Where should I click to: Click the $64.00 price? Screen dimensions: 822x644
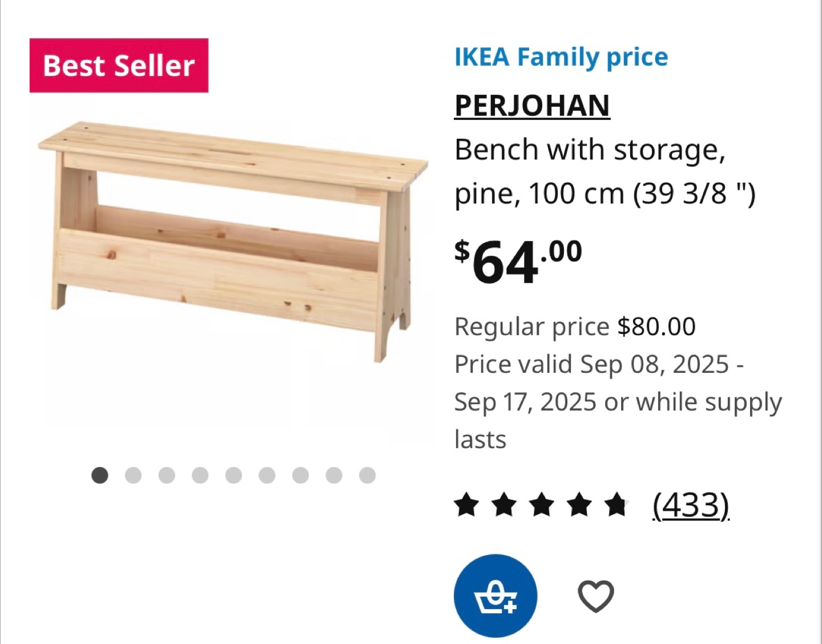(x=518, y=261)
